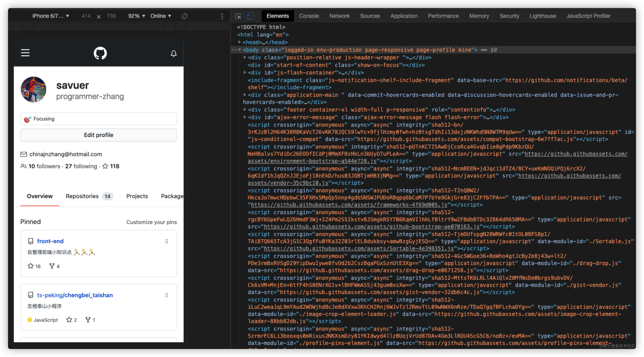Switch to the Sources tab
644x357 pixels.
point(370,16)
